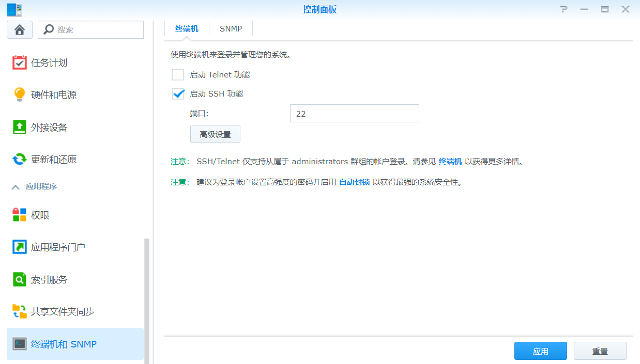Open the help icon in the title bar
The height and width of the screenshot is (364, 640).
pos(563,9)
